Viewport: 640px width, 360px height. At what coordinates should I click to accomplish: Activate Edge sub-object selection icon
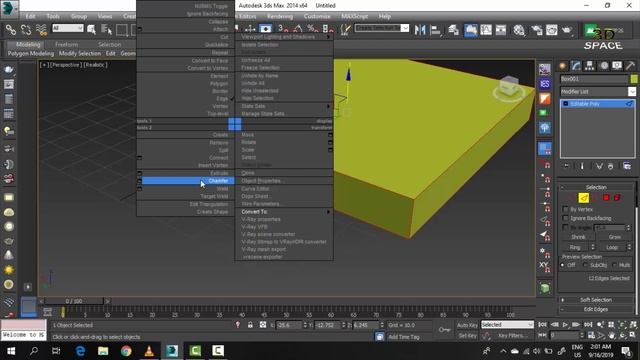coord(584,198)
